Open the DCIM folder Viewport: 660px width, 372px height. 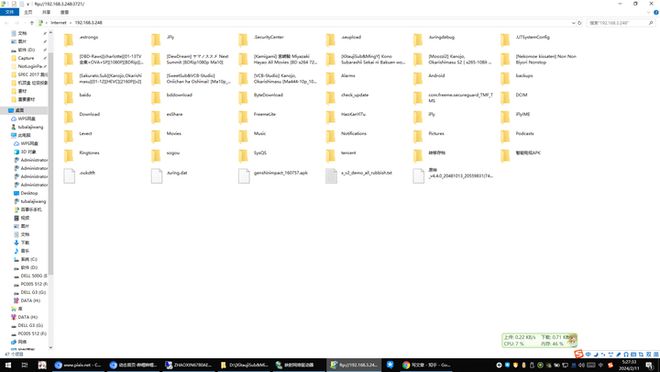pyautogui.click(x=514, y=98)
